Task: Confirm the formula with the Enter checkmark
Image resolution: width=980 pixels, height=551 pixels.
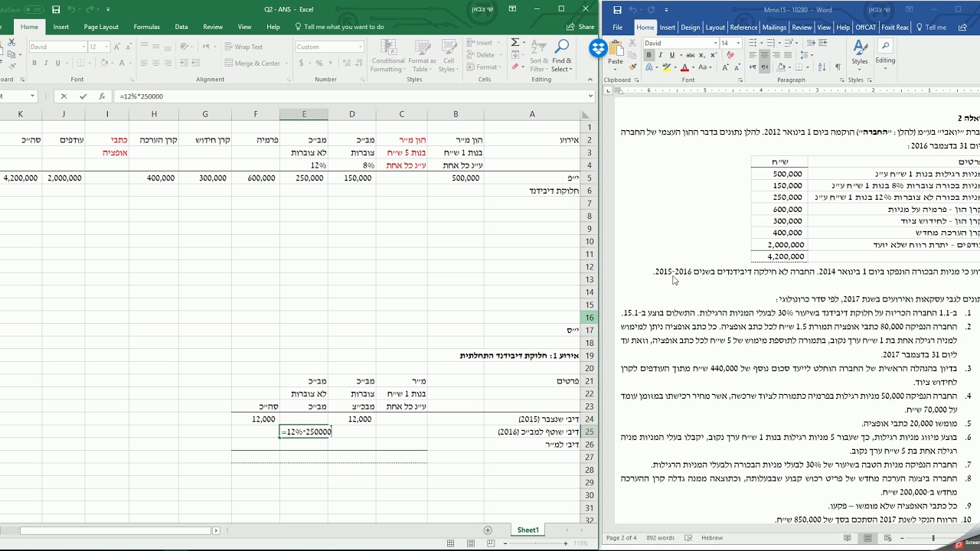Action: [83, 96]
